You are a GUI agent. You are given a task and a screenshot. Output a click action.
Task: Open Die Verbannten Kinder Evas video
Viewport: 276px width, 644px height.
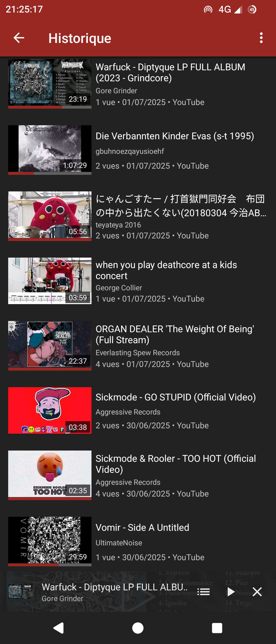pyautogui.click(x=175, y=136)
